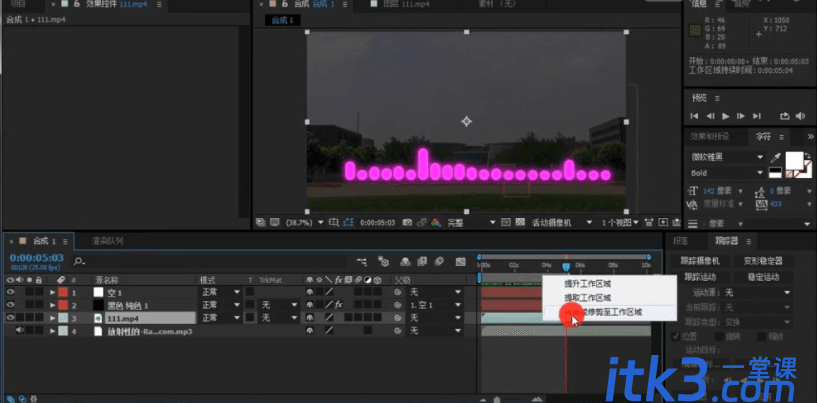Open the 预览 panel menu icon
817x403 pixels.
(x=717, y=98)
